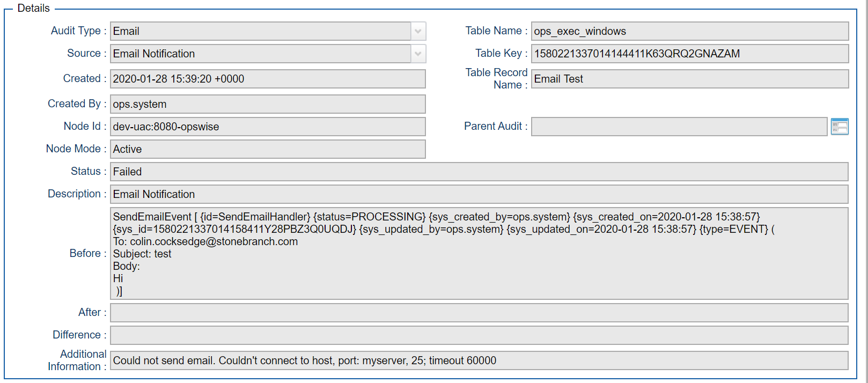Click the Table Name ops_exec_windows field
The height and width of the screenshot is (383, 868).
(x=689, y=31)
